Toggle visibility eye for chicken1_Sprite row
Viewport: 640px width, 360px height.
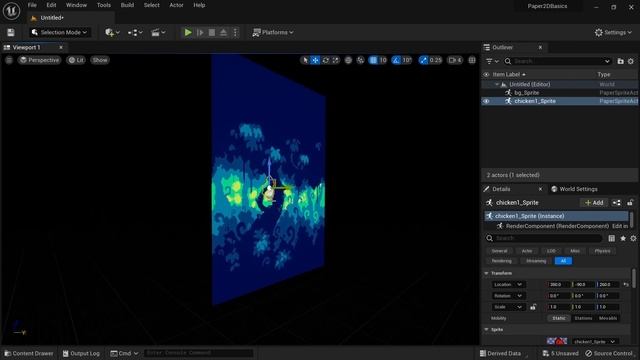[486, 101]
